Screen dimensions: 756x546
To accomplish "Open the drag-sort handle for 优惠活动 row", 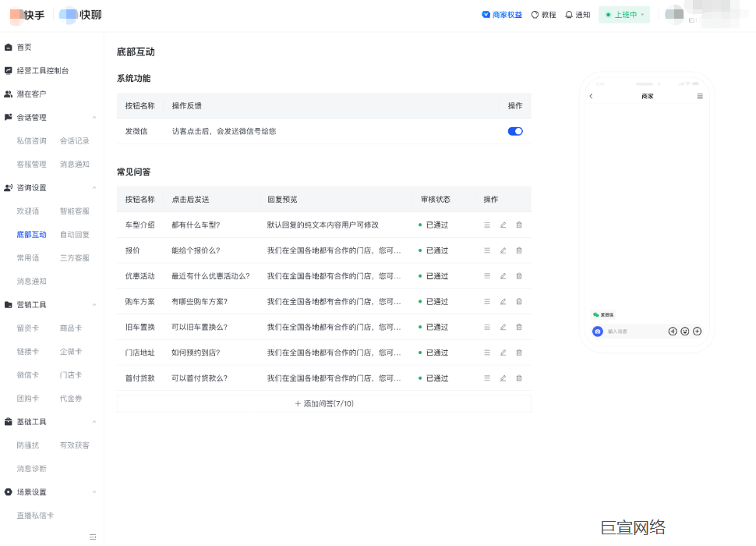I will pyautogui.click(x=487, y=275).
